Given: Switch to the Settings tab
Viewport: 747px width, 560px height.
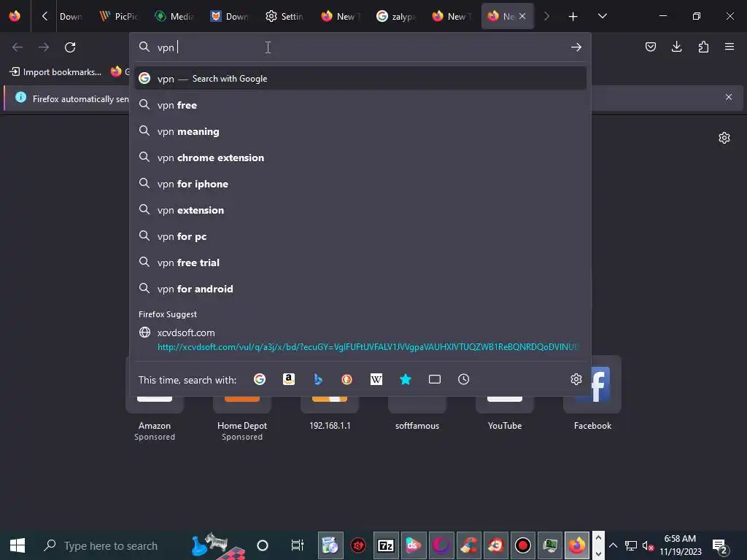Looking at the screenshot, I should (285, 16).
